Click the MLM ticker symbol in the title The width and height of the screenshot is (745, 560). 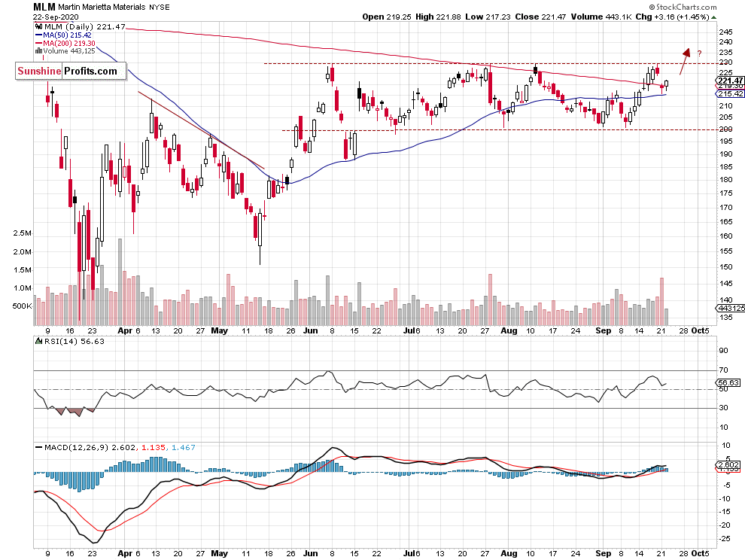tap(44, 7)
